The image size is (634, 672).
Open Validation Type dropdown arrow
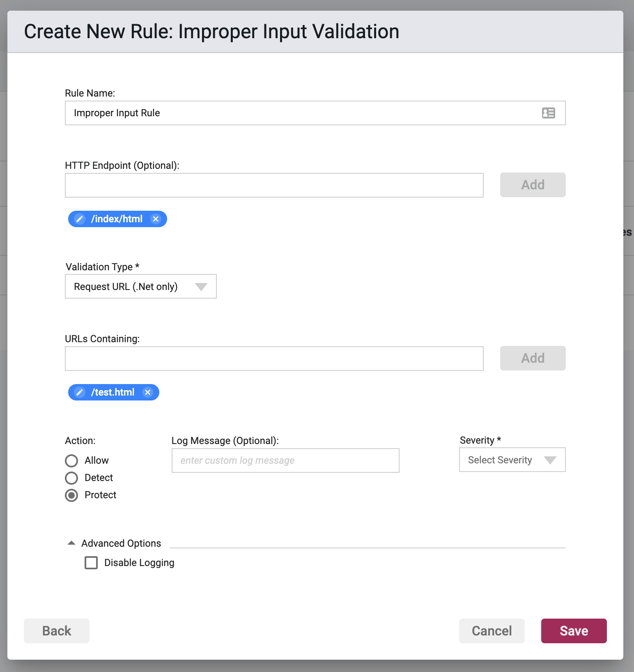click(x=201, y=287)
